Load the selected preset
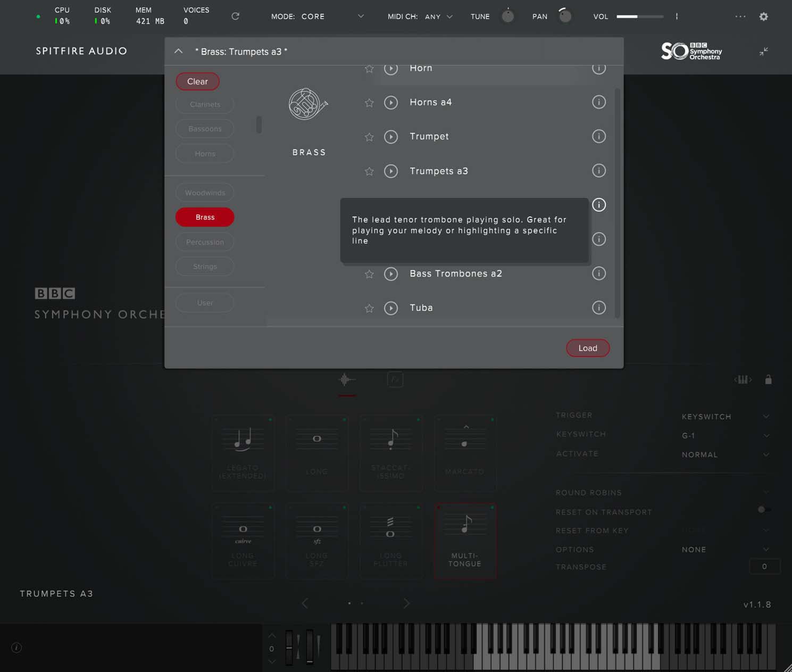 pos(588,348)
